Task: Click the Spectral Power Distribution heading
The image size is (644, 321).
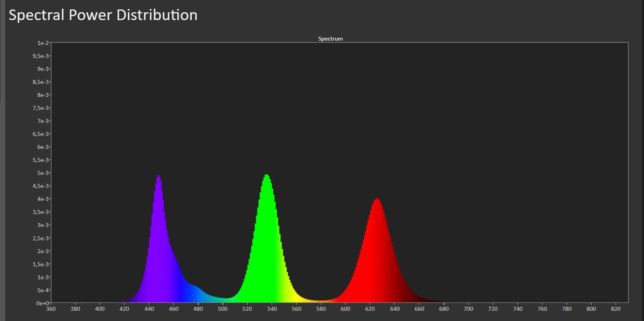Action: [103, 15]
